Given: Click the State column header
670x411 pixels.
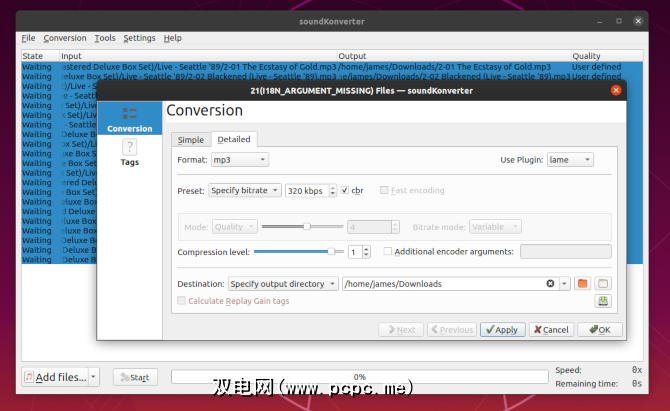Looking at the screenshot, I should pyautogui.click(x=40, y=56).
